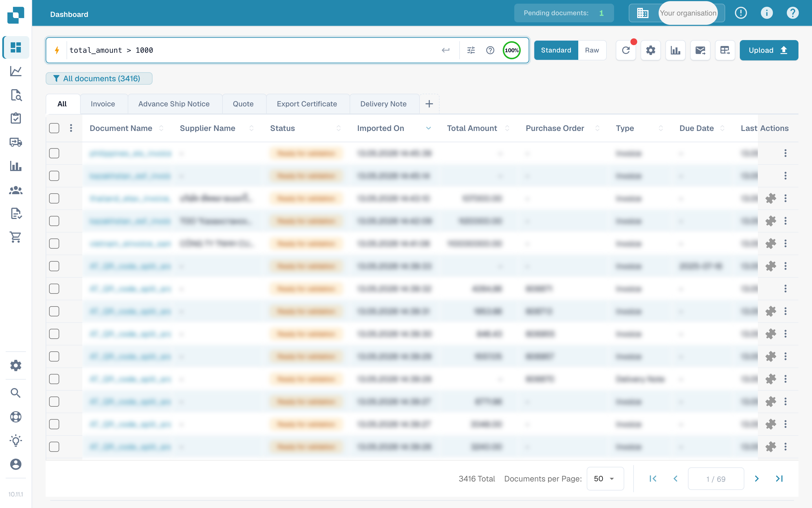Click the lightning bolt query icon
The width and height of the screenshot is (812, 508).
click(57, 50)
